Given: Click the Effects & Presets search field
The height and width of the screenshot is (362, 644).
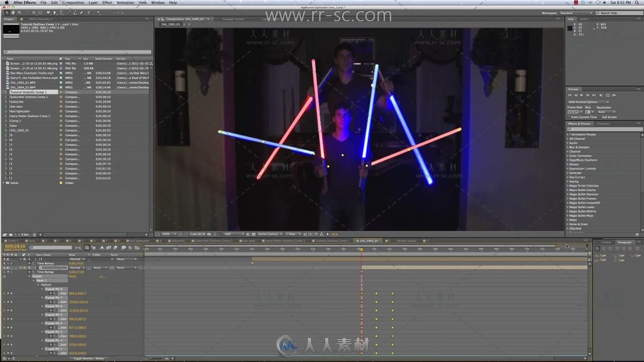Looking at the screenshot, I should [x=605, y=129].
